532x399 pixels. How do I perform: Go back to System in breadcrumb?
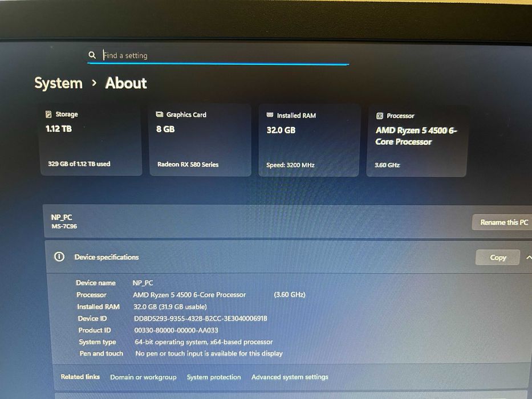click(x=58, y=83)
